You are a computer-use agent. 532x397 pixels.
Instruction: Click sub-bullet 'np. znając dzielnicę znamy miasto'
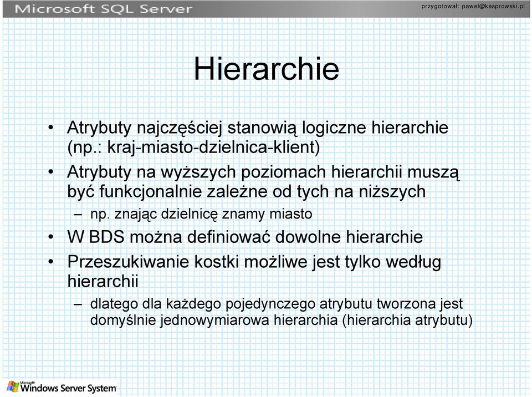coord(201,214)
